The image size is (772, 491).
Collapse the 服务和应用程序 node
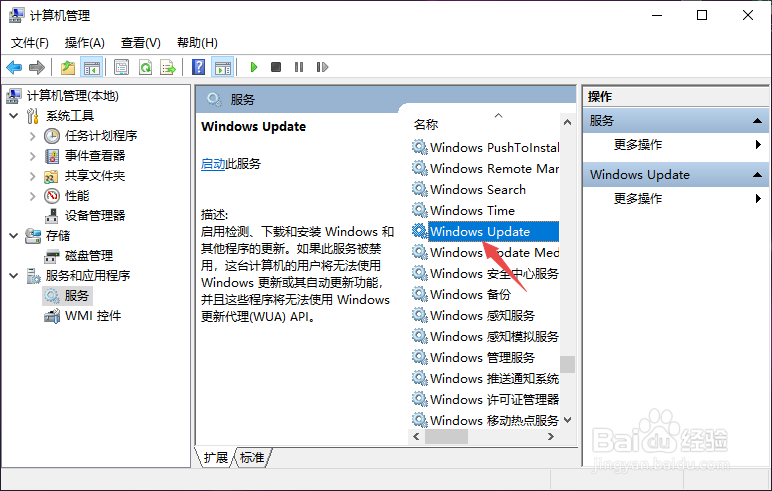tap(14, 275)
